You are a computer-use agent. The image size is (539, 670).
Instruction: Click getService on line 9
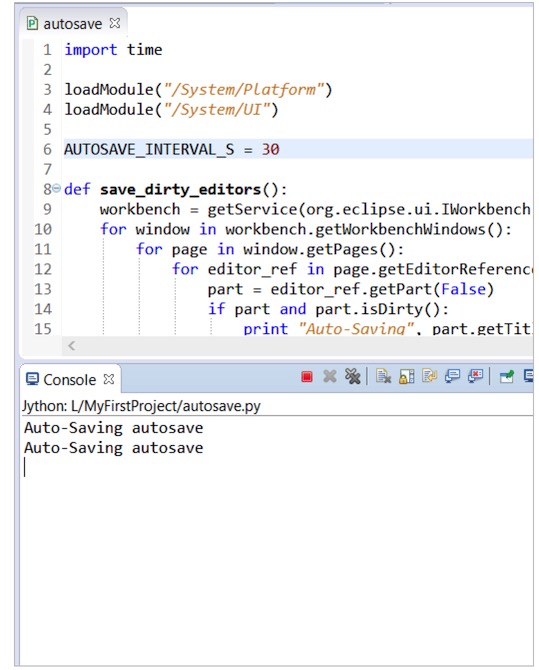point(252,209)
